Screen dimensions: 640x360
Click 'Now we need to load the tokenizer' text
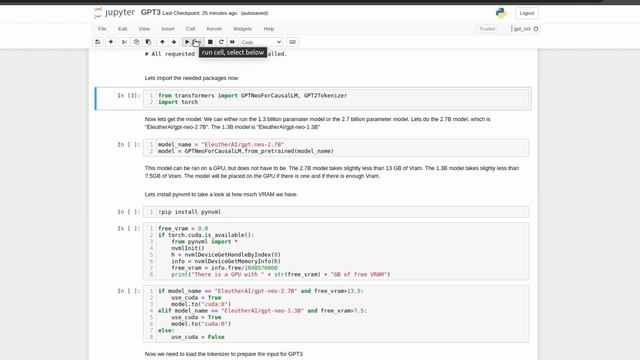click(x=224, y=354)
